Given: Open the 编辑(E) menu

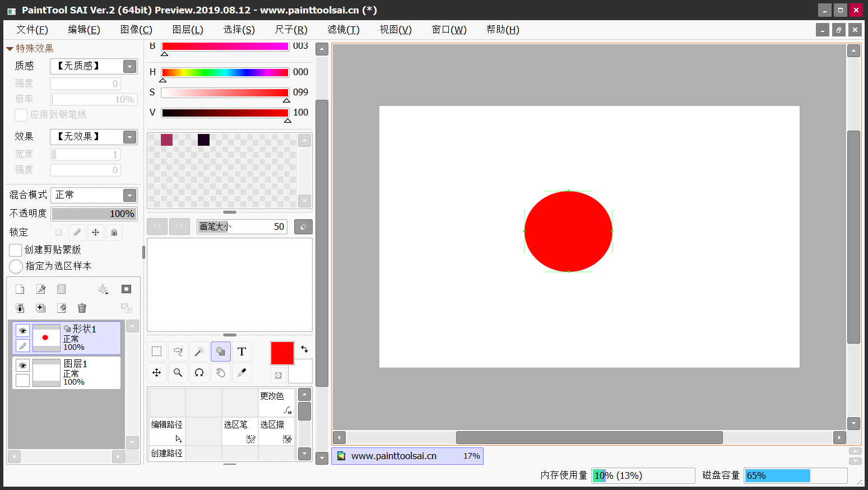Looking at the screenshot, I should pyautogui.click(x=84, y=30).
